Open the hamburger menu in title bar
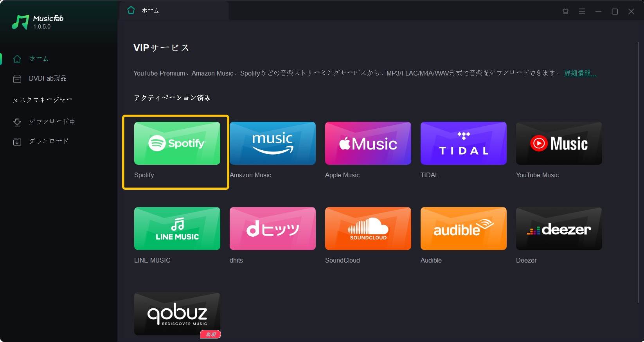The height and width of the screenshot is (342, 644). click(x=582, y=11)
